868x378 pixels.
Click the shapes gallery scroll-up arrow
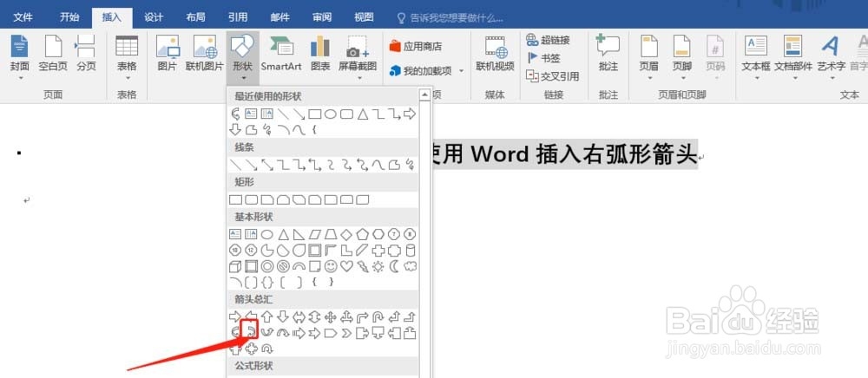[x=425, y=95]
